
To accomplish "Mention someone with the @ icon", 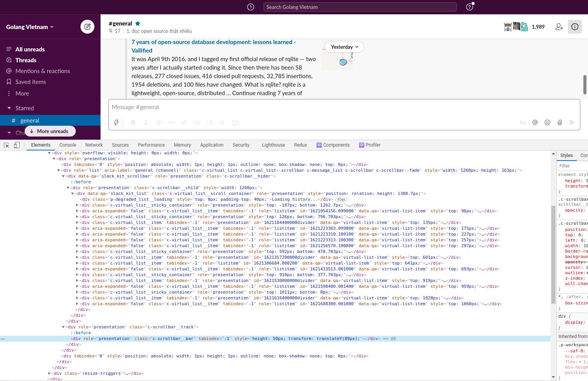I will pyautogui.click(x=535, y=122).
